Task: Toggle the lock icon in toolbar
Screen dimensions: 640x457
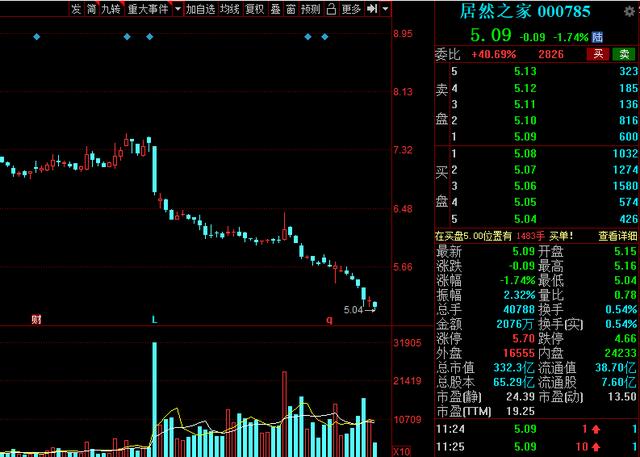Action: coord(331,9)
